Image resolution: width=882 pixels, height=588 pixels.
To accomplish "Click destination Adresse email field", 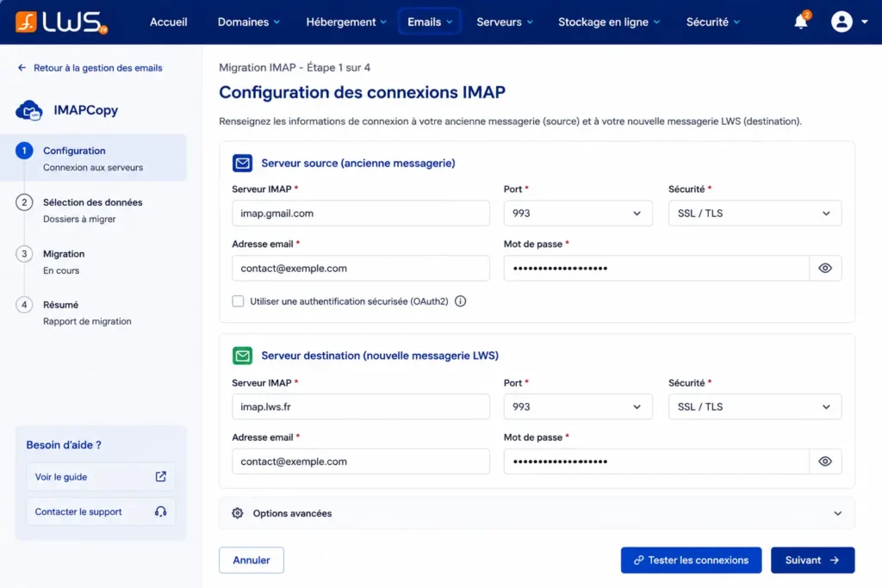I will pyautogui.click(x=361, y=461).
